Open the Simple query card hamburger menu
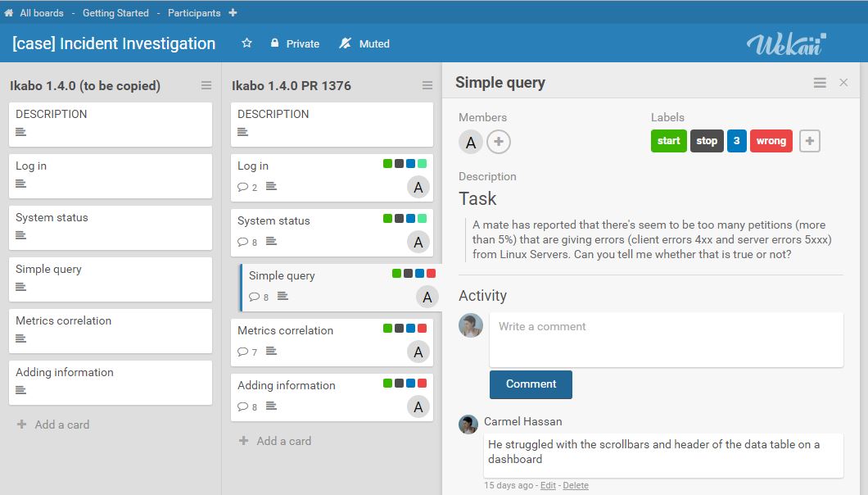The height and width of the screenshot is (495, 868). tap(820, 83)
